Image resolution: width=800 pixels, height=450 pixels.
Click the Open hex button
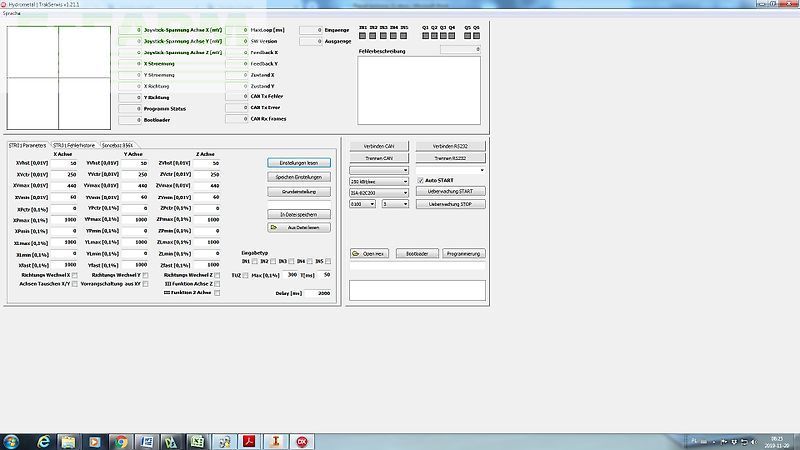click(x=369, y=254)
